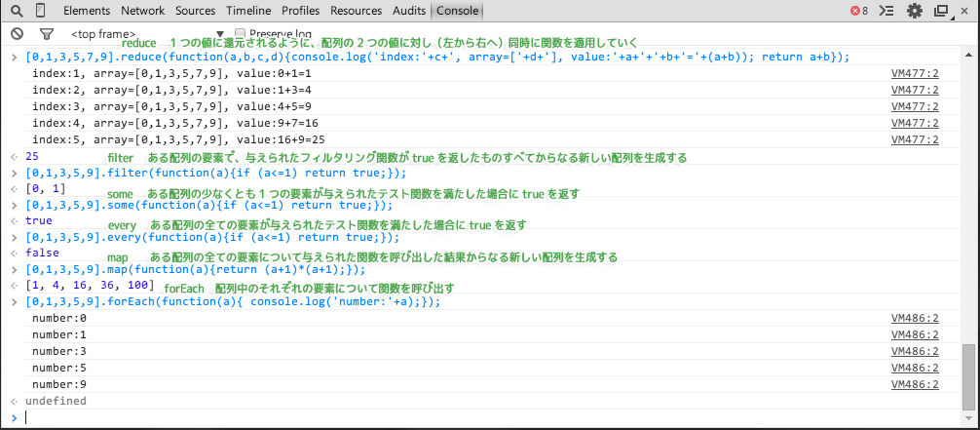Open VM486:2 link on number:5 row
Image resolution: width=980 pixels, height=430 pixels.
point(915,368)
